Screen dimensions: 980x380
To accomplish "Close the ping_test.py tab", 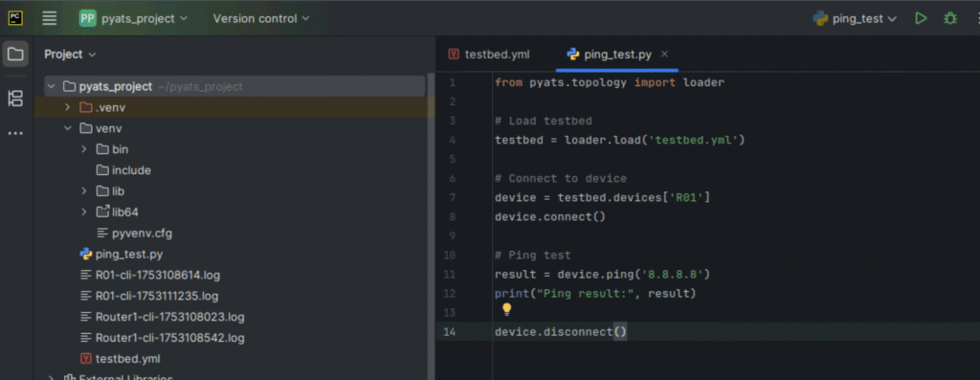I will click(664, 55).
